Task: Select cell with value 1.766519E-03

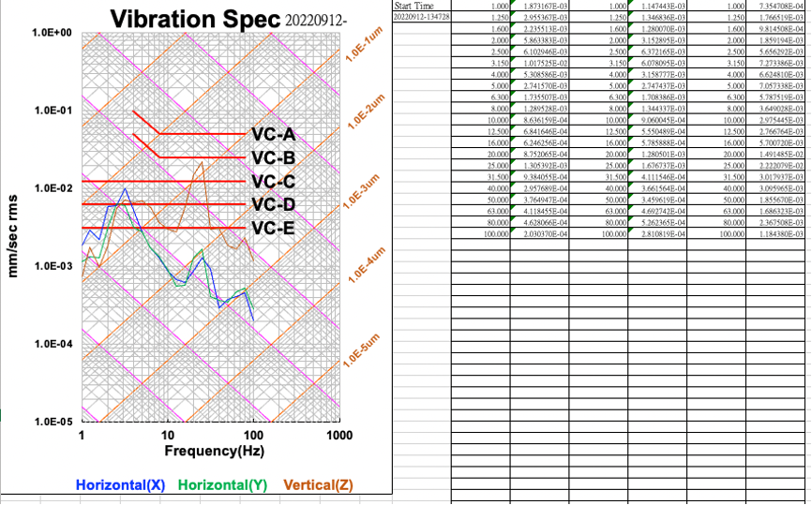Action: 775,17
